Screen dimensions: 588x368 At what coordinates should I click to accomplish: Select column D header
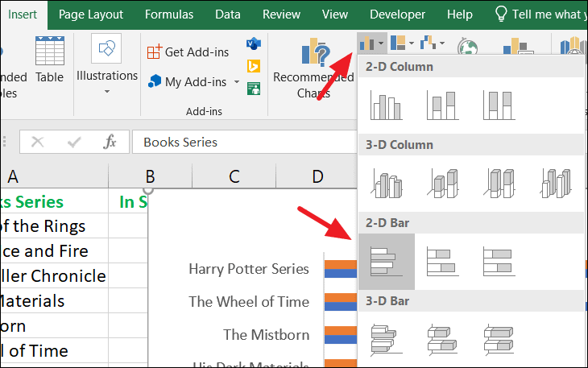(317, 176)
